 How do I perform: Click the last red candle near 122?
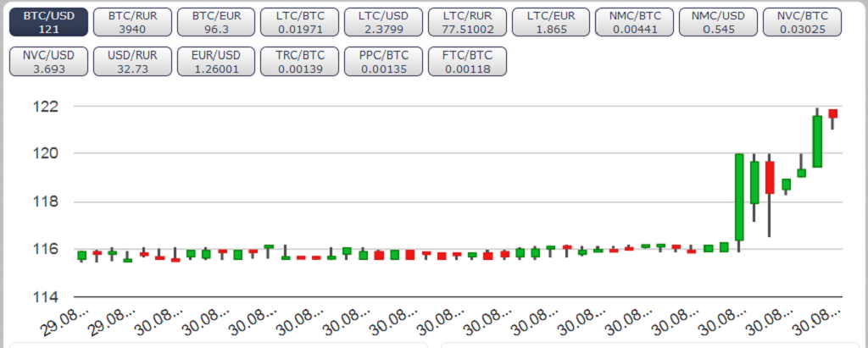[832, 113]
